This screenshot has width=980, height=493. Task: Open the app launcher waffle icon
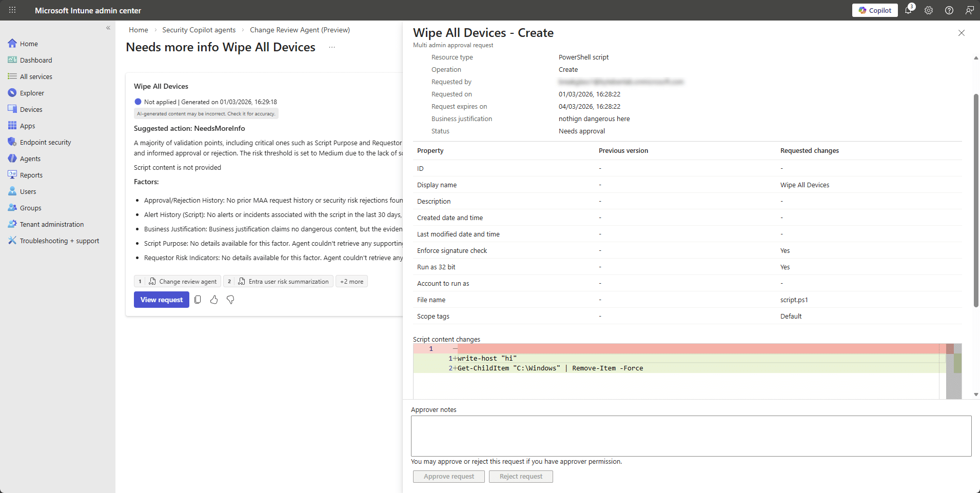click(12, 10)
